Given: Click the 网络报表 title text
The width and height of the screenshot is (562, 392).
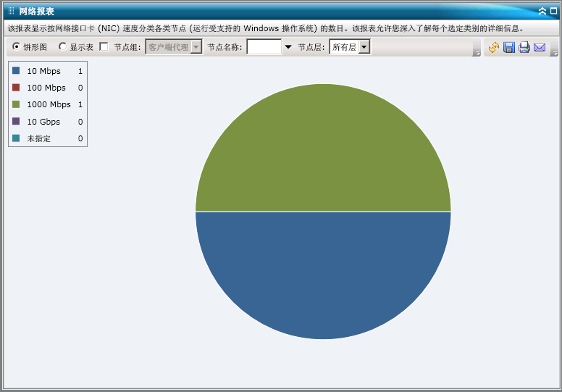Looking at the screenshot, I should coord(36,11).
